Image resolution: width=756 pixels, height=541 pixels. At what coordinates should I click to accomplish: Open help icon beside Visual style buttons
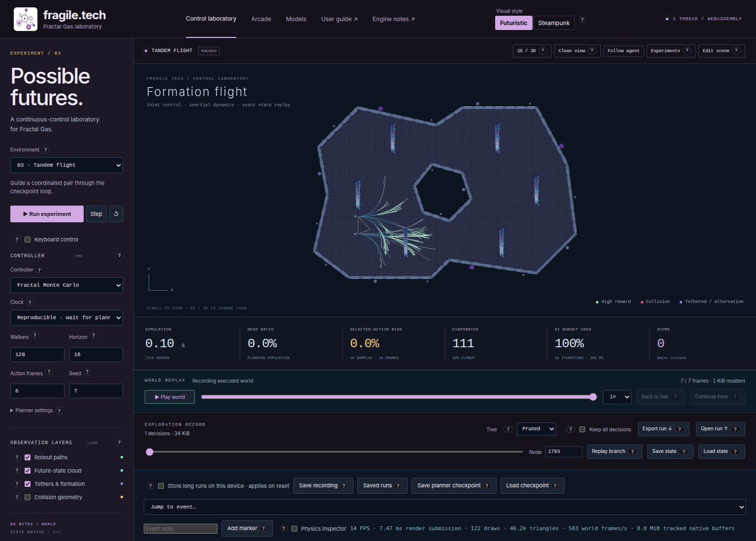coord(582,20)
